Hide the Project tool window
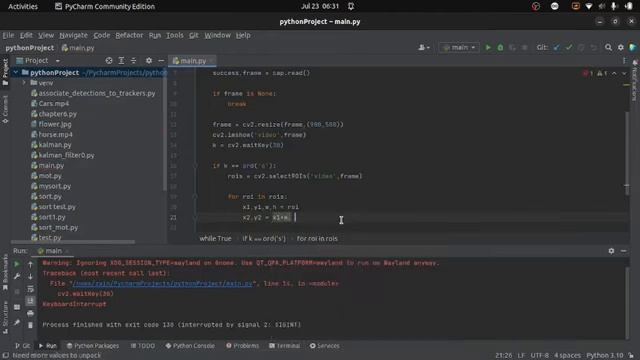Viewport: 640px width, 360px height. [x=161, y=60]
